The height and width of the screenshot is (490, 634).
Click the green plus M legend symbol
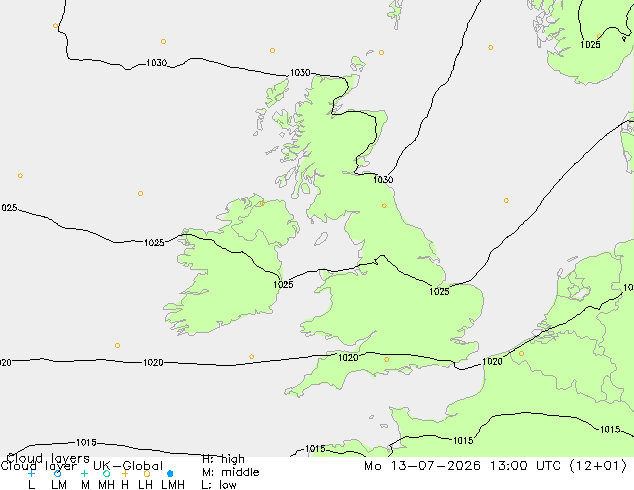point(84,473)
